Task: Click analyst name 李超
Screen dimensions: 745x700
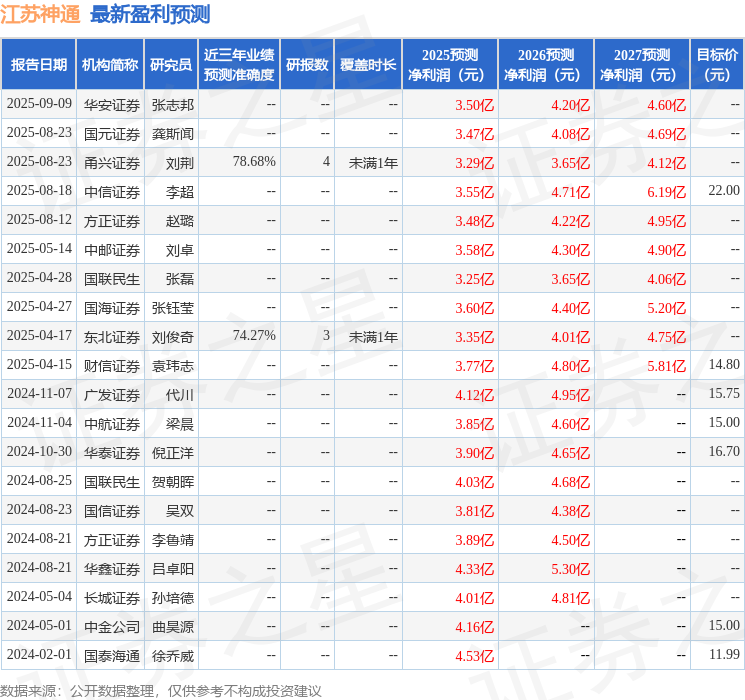Action: click(x=180, y=192)
